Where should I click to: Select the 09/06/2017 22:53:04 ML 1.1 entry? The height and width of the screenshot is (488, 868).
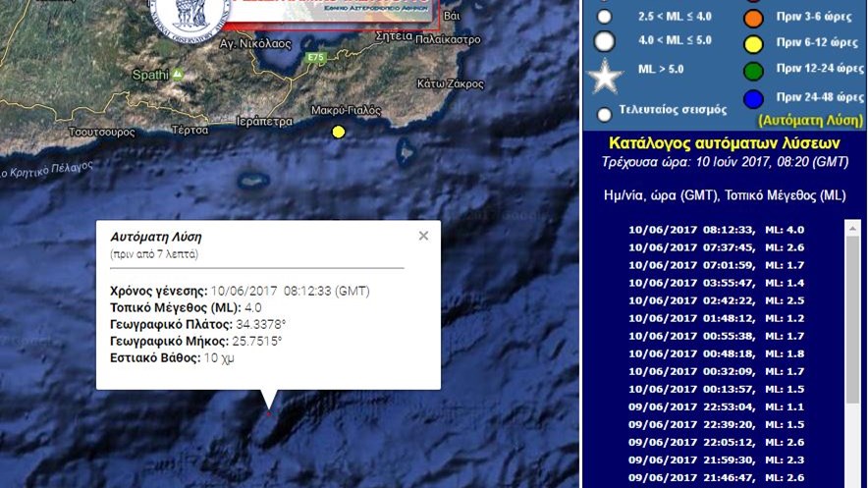[717, 407]
